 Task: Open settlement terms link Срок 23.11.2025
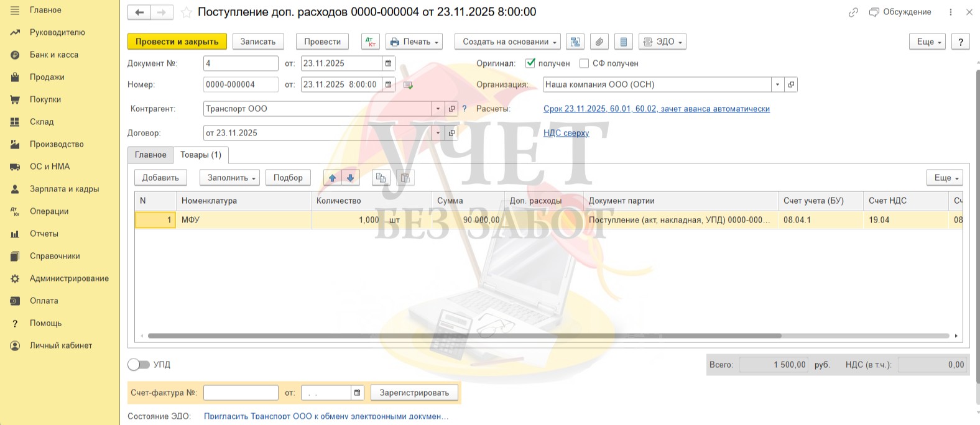[657, 109]
